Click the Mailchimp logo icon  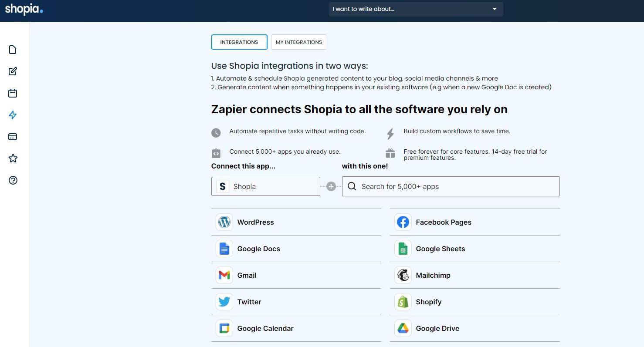pos(403,275)
